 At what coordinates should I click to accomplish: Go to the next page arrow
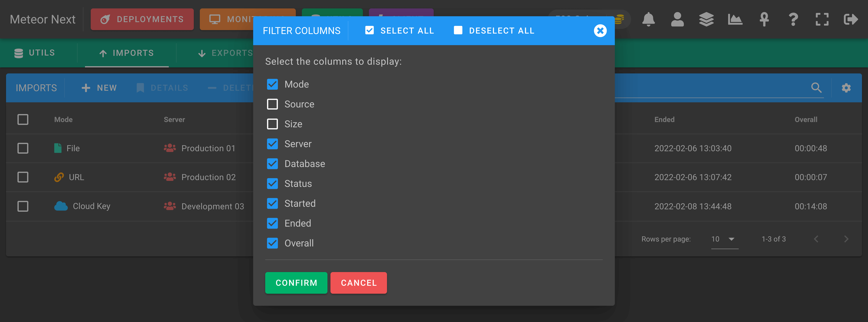846,239
